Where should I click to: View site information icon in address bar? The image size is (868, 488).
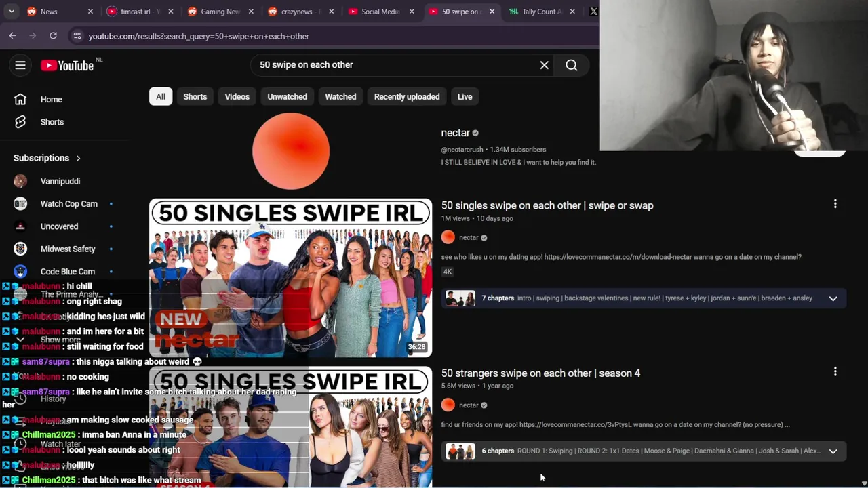(77, 36)
